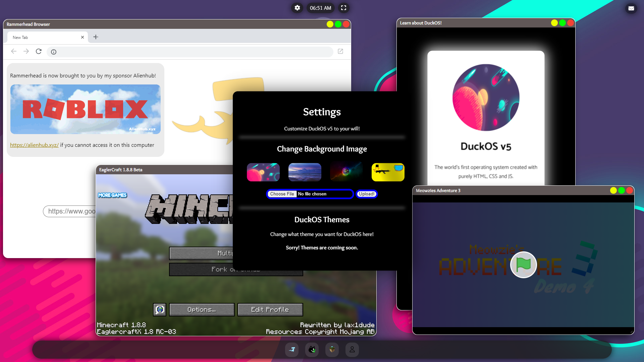Select the blue ocean sunset background
This screenshot has width=644, height=362.
coord(305,172)
